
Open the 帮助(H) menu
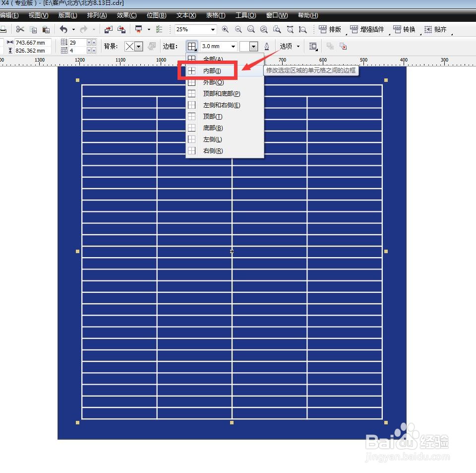[x=308, y=15]
